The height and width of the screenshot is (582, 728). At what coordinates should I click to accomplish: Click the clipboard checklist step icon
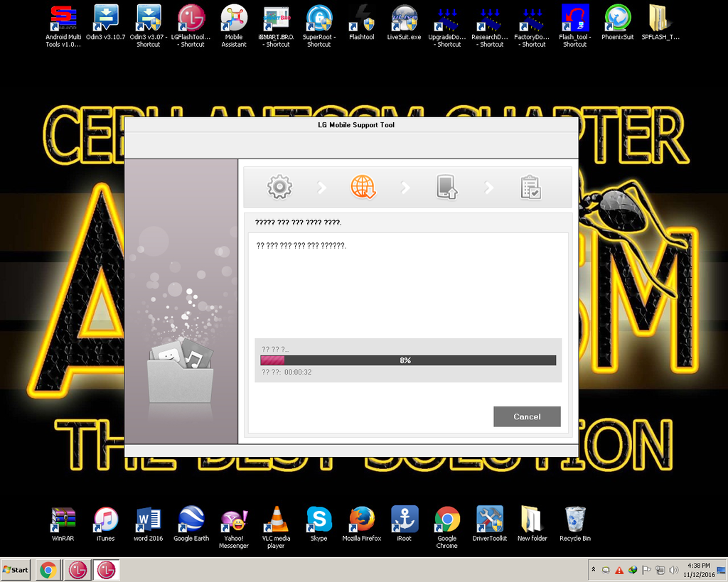tap(530, 188)
